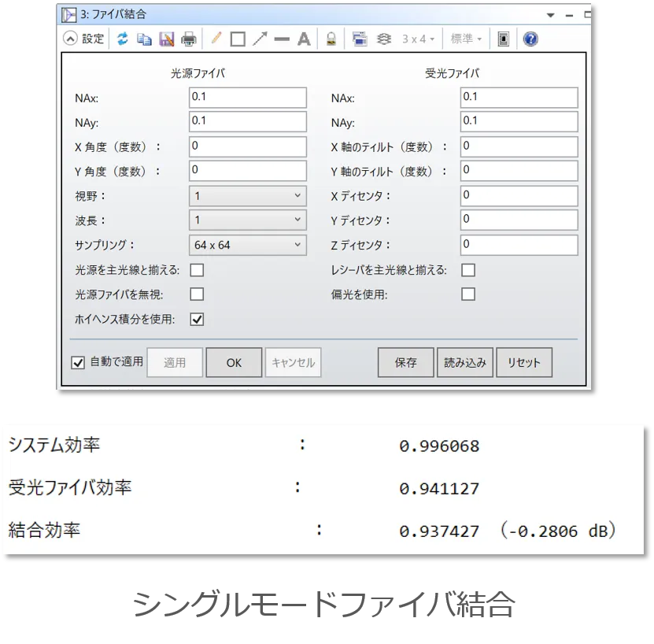Image resolution: width=654 pixels, height=644 pixels.
Task: Open the 標準 dropdown
Action: point(466,39)
